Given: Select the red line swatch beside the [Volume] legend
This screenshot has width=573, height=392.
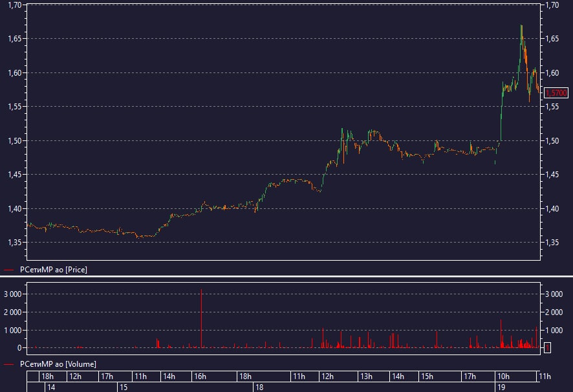Looking at the screenshot, I should click(x=9, y=365).
